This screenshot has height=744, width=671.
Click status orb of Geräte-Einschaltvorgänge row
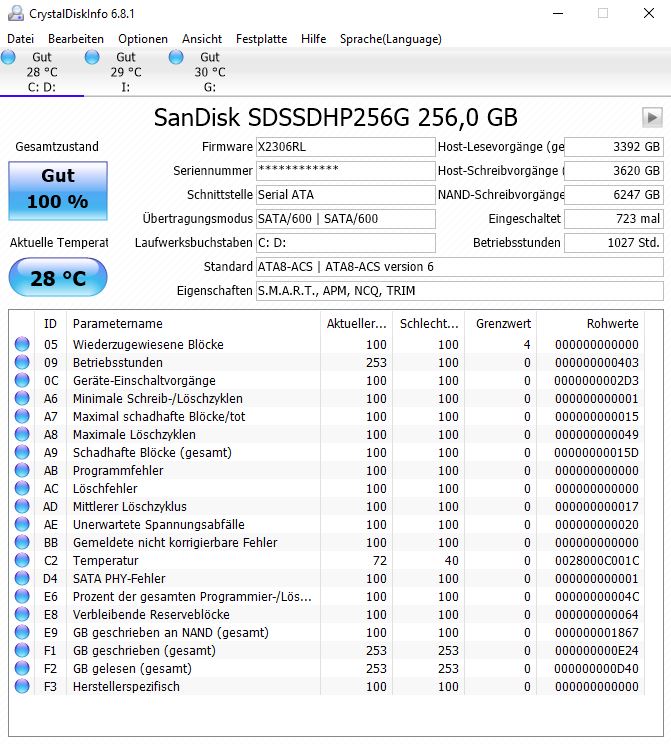pyautogui.click(x=22, y=380)
